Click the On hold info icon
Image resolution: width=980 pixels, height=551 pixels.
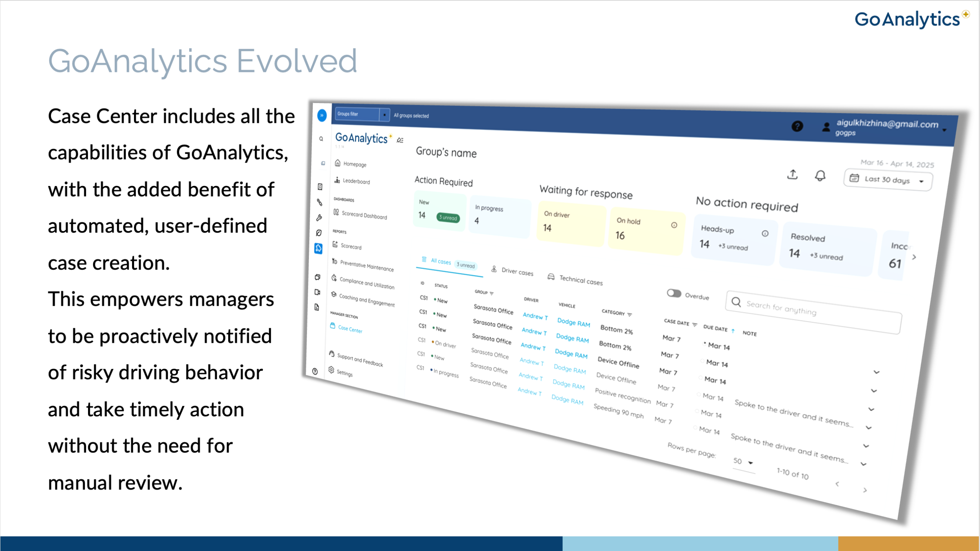click(x=674, y=225)
